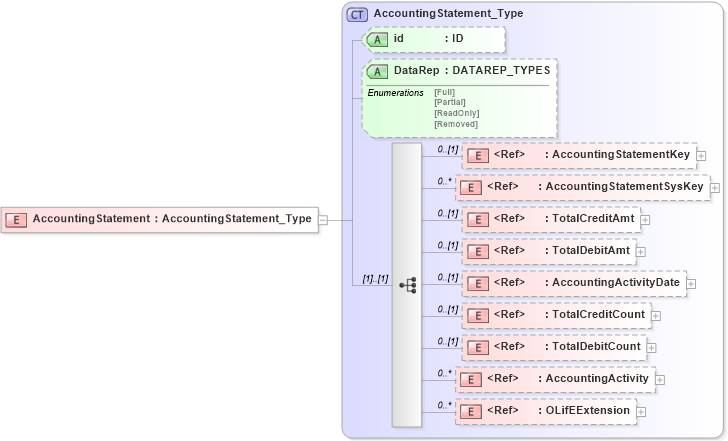Click the 0..* cardinality of AccountingStatementSysKey

444,182
